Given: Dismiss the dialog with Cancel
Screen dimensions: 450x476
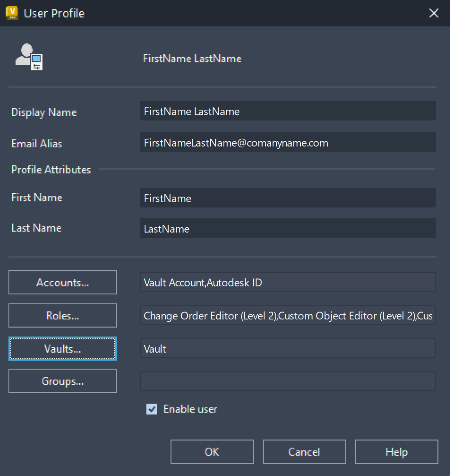Looking at the screenshot, I should (304, 452).
